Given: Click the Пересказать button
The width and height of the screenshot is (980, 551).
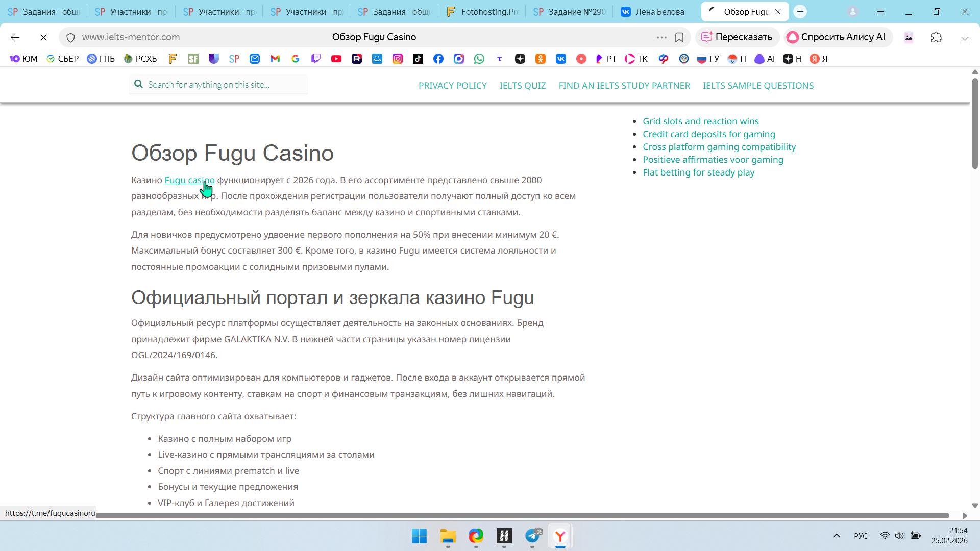Looking at the screenshot, I should tap(737, 37).
